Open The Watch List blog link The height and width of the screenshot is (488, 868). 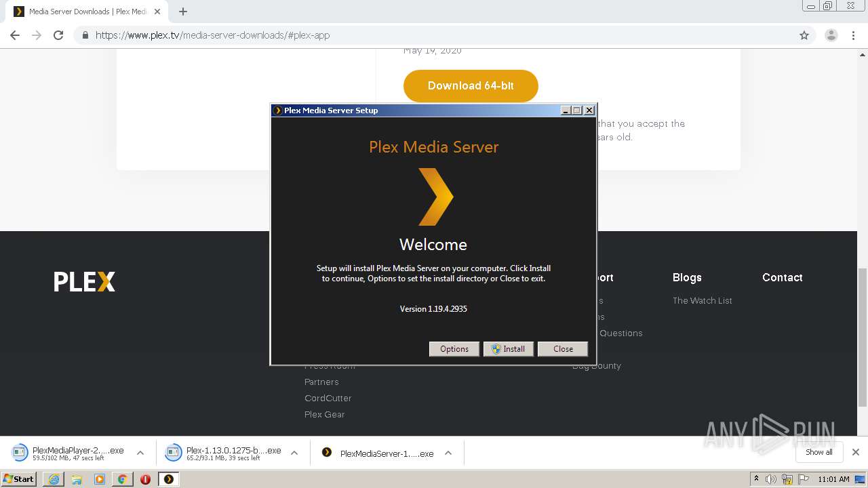703,300
